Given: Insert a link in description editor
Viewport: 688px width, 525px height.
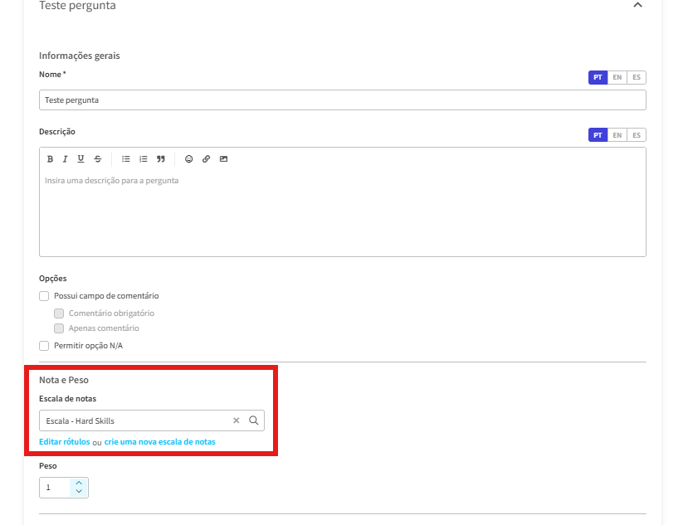Looking at the screenshot, I should pos(206,159).
